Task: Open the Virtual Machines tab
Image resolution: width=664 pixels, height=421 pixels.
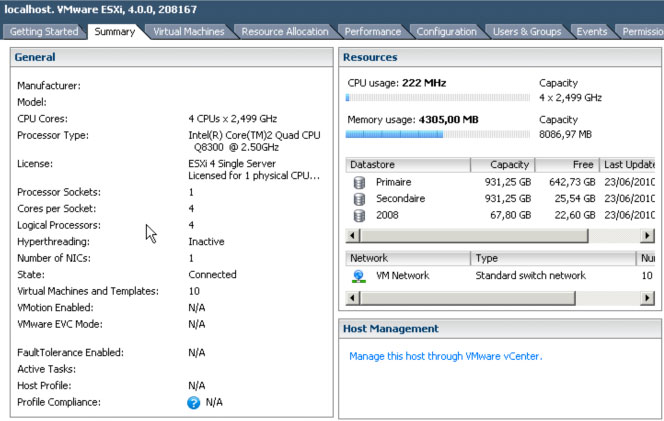Action: 189,32
